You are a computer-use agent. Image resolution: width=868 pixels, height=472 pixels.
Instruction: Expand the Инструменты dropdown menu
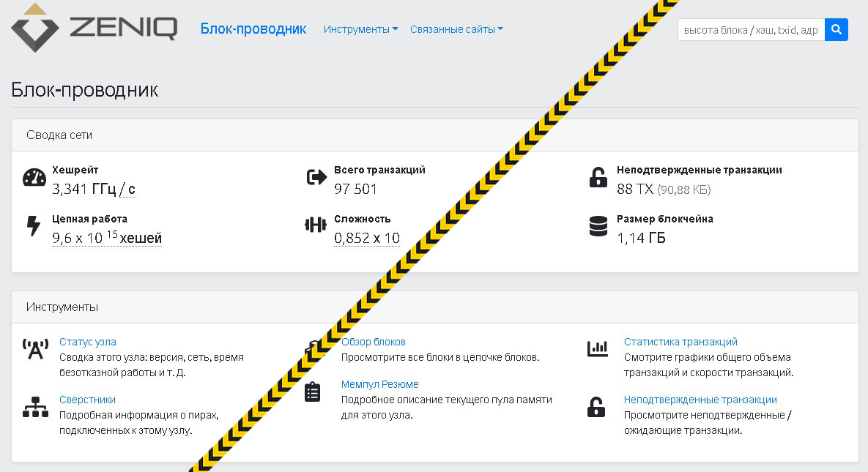[x=360, y=29]
